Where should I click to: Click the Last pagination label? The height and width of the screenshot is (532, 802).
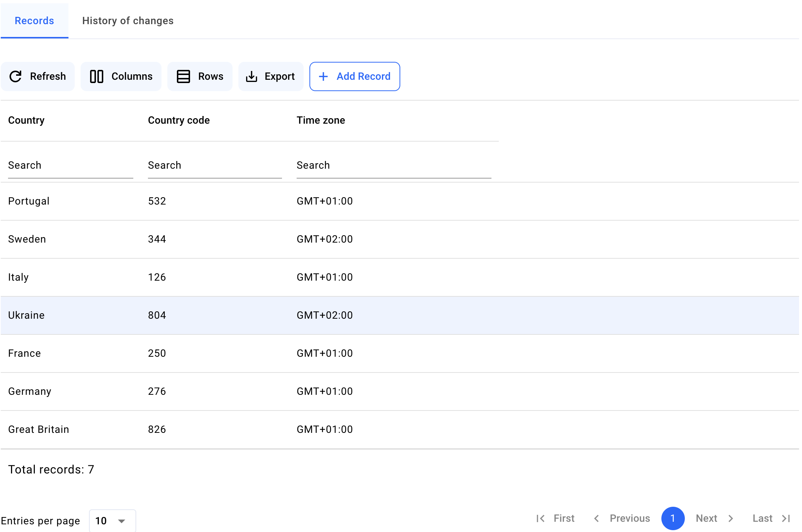coord(762,518)
